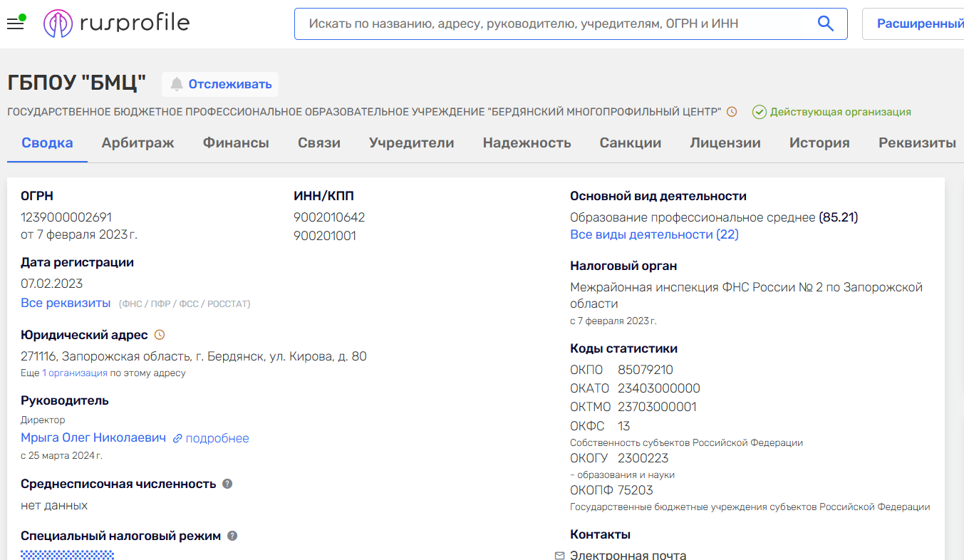
Task: Click the Rusprofile logo
Action: (x=117, y=24)
